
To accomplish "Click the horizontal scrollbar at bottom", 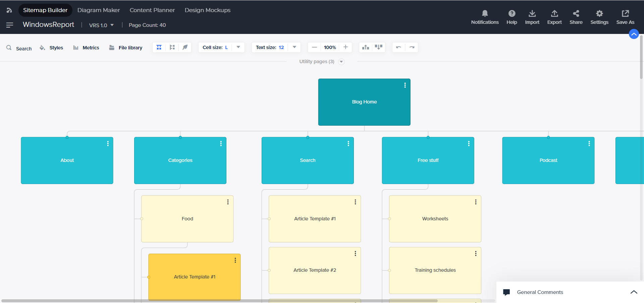I will click(x=220, y=301).
